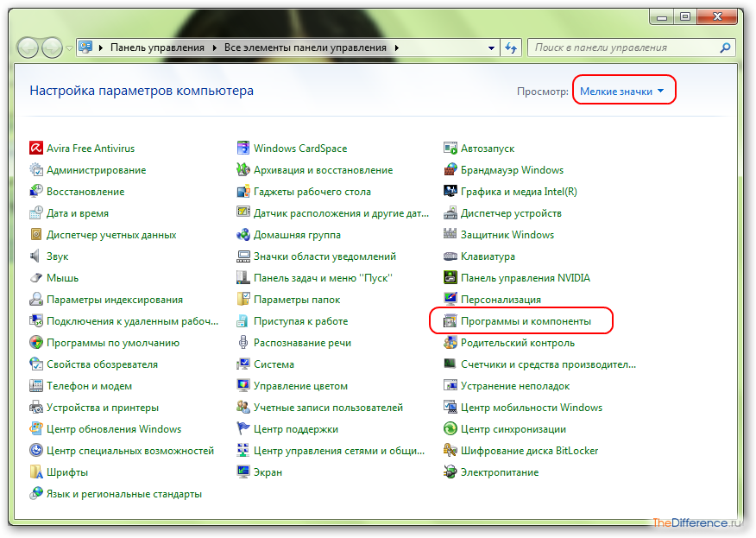Open the Мелкие значки view dropdown
The height and width of the screenshot is (538, 756).
(622, 91)
